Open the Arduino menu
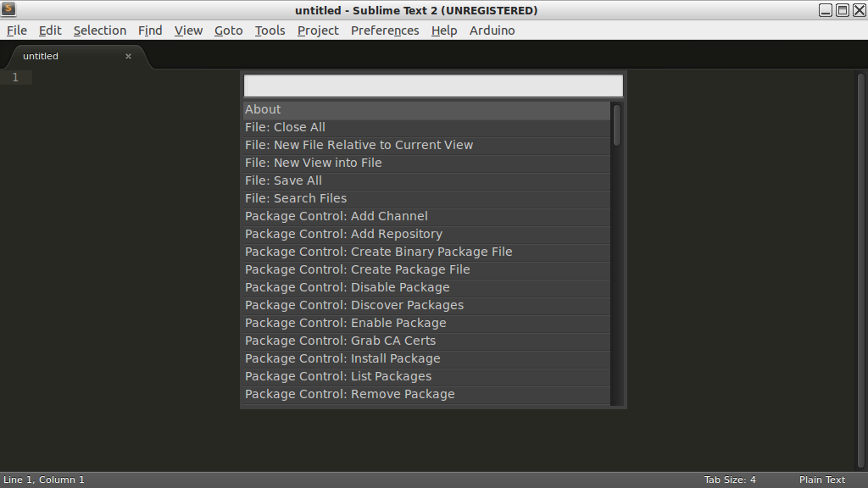The height and width of the screenshot is (488, 868). point(492,30)
